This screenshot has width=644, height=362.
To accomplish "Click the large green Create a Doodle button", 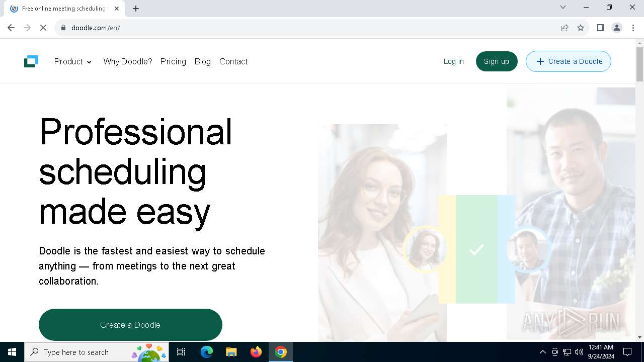I will coord(130,325).
